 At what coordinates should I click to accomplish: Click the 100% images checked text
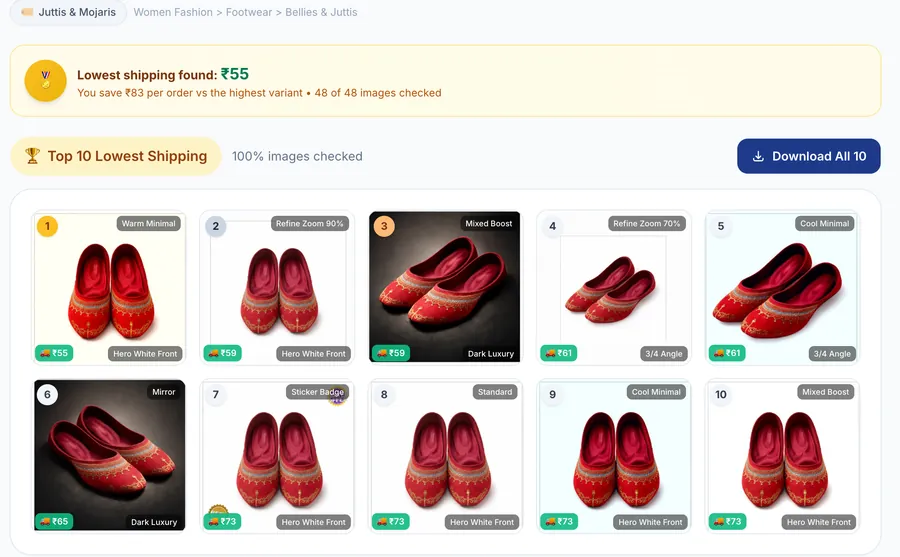[x=297, y=156]
